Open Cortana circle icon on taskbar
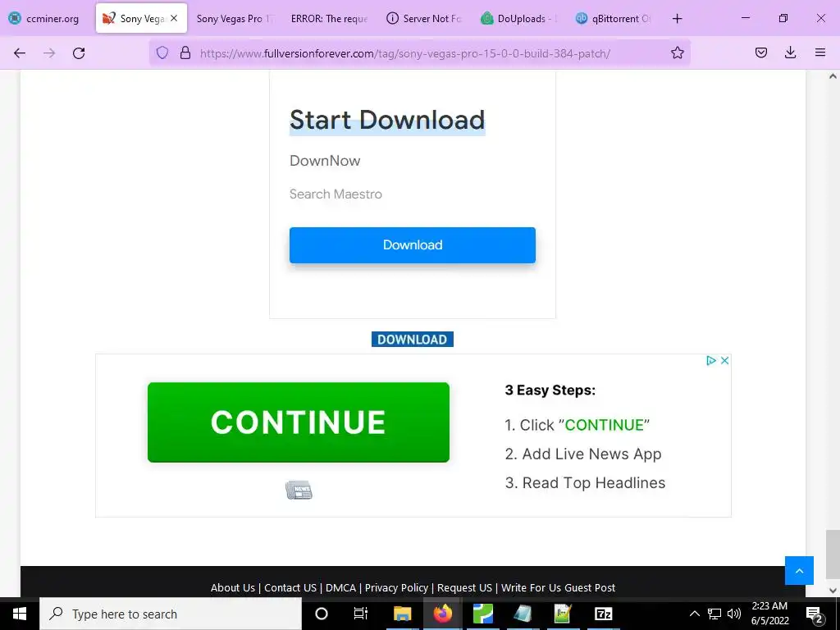 coord(322,614)
